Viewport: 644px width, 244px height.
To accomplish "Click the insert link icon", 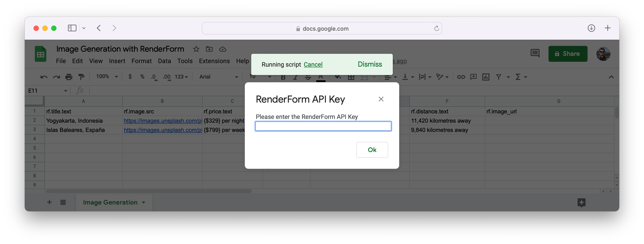I will point(461,77).
